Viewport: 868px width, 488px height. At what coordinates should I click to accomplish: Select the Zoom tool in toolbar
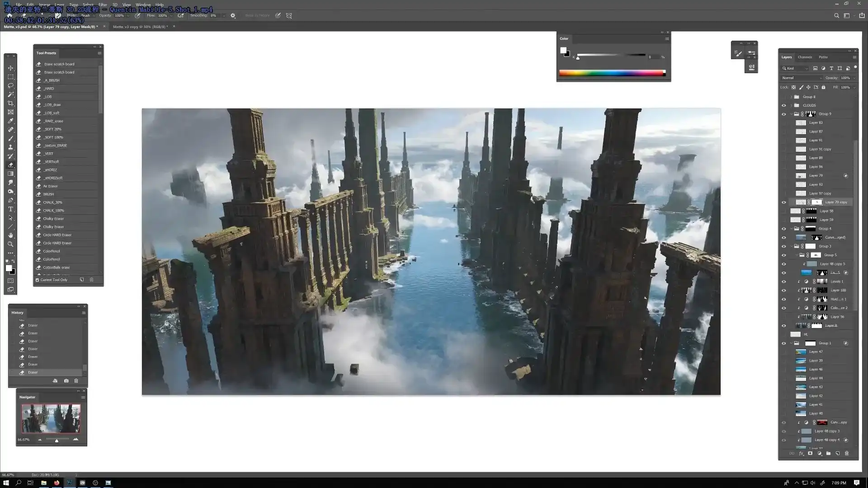tap(10, 244)
